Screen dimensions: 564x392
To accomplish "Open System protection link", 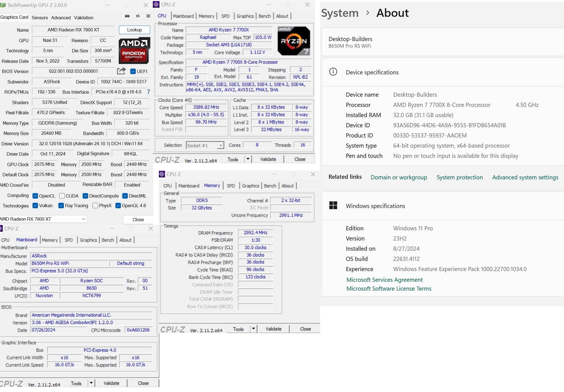I will pyautogui.click(x=460, y=177).
